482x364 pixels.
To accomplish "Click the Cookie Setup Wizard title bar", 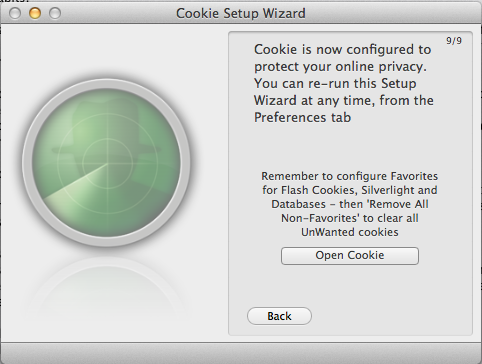I will point(241,13).
